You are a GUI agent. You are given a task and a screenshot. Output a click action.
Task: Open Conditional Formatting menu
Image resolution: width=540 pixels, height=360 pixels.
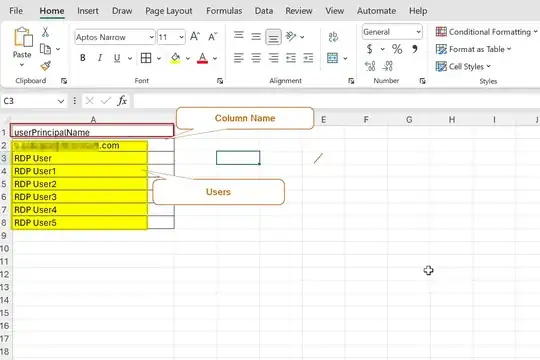tap(486, 32)
